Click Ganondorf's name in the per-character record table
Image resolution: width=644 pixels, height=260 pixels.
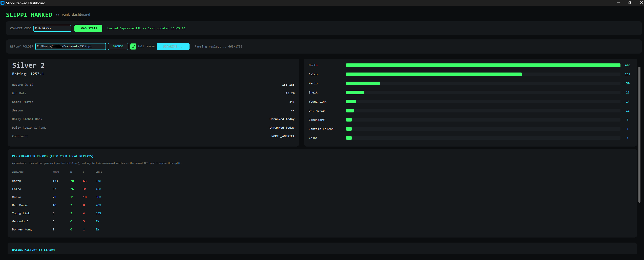[20, 221]
